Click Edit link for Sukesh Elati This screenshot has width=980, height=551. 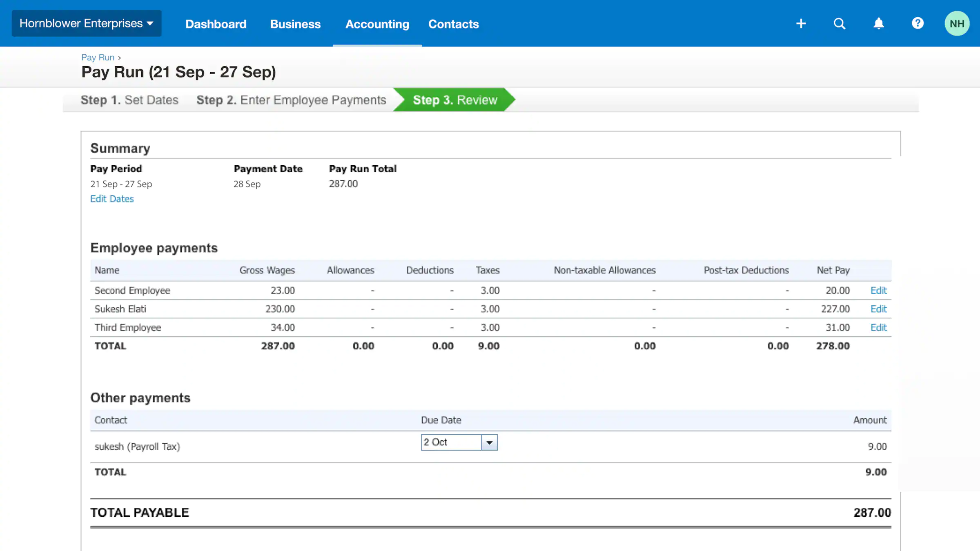879,309
